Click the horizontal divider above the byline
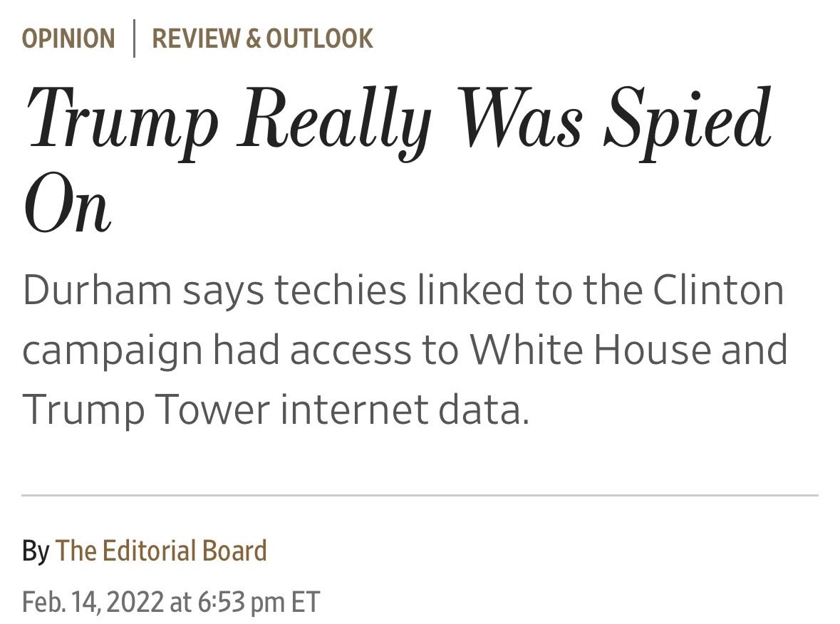The width and height of the screenshot is (840, 624). [x=420, y=495]
